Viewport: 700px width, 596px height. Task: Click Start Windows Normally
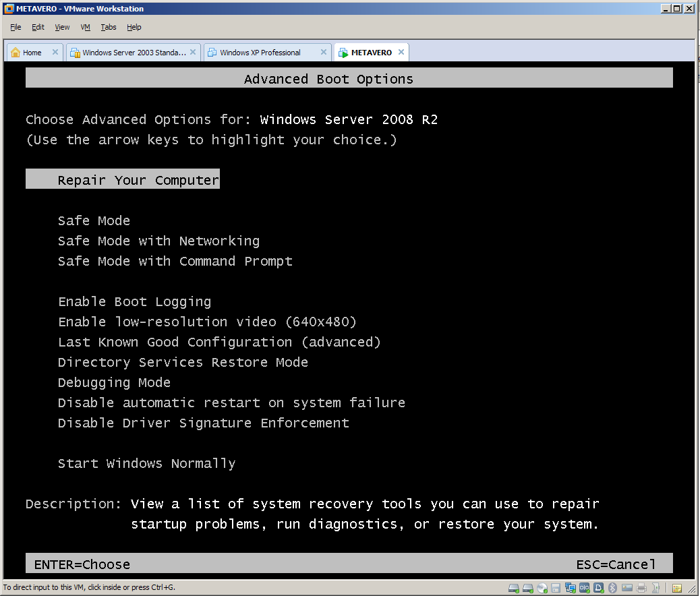click(146, 463)
